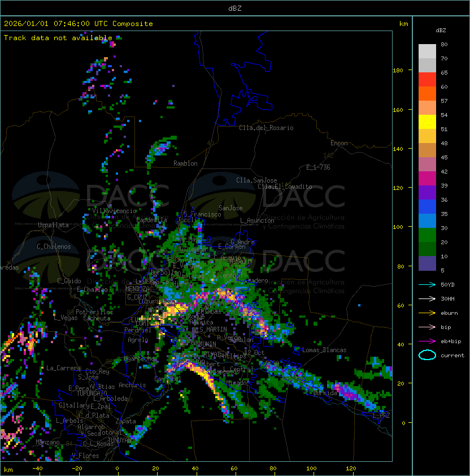Click the cyan 50YD arrow legend icon
The width and height of the screenshot is (470, 476).
tap(427, 285)
